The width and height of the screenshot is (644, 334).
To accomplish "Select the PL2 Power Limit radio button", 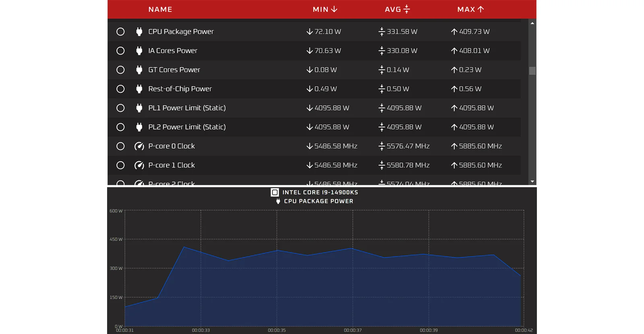I will pyautogui.click(x=120, y=127).
